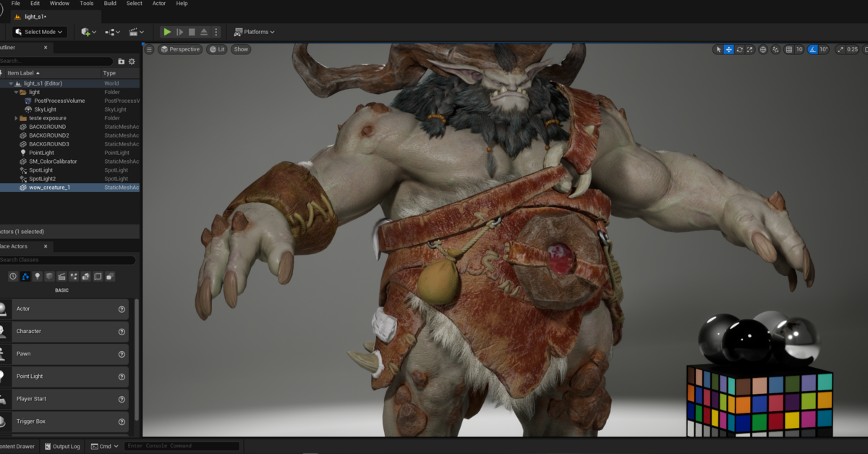Select the Recently Placed clock icon
This screenshot has width=868, height=454.
[x=12, y=276]
